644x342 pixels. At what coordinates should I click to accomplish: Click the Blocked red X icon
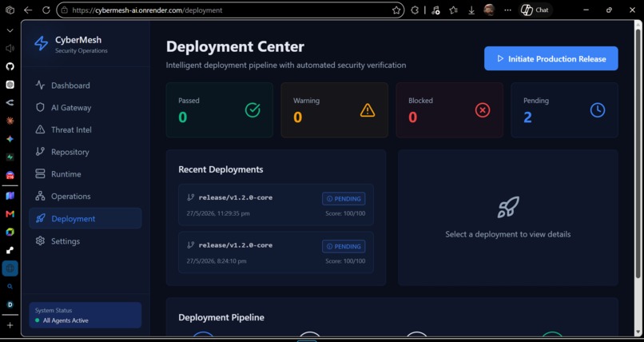point(483,110)
